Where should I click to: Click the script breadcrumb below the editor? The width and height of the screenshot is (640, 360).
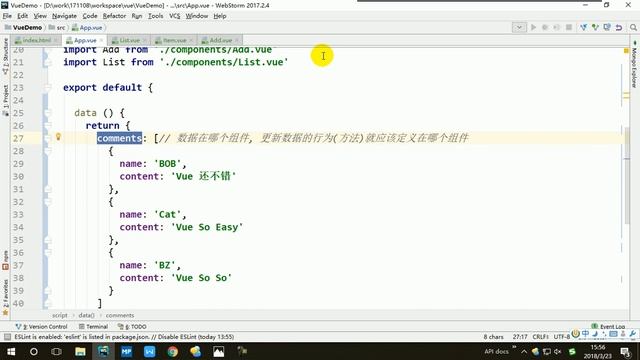click(60, 315)
